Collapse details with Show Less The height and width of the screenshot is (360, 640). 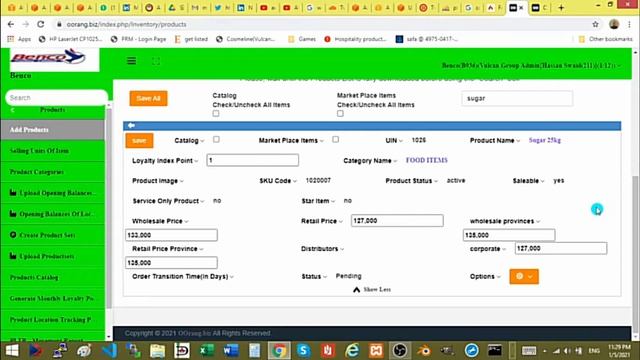[372, 289]
